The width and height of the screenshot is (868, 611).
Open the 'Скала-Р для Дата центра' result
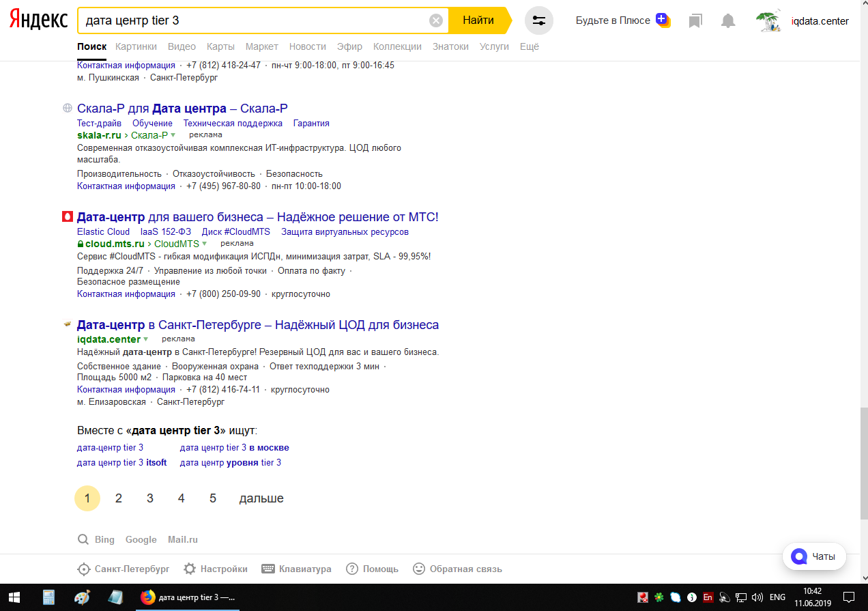pos(182,109)
